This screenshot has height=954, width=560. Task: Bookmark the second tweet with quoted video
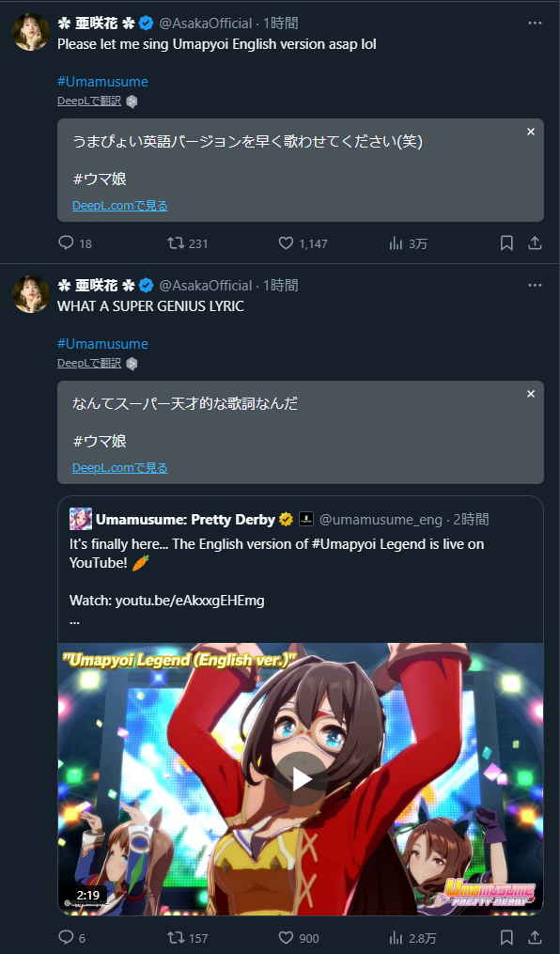pyautogui.click(x=506, y=938)
